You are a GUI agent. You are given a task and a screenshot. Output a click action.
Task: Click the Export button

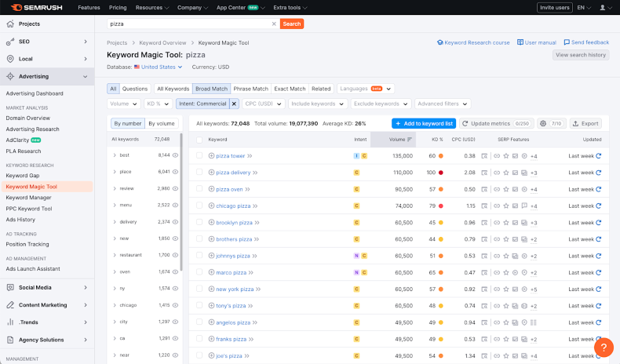pyautogui.click(x=585, y=123)
